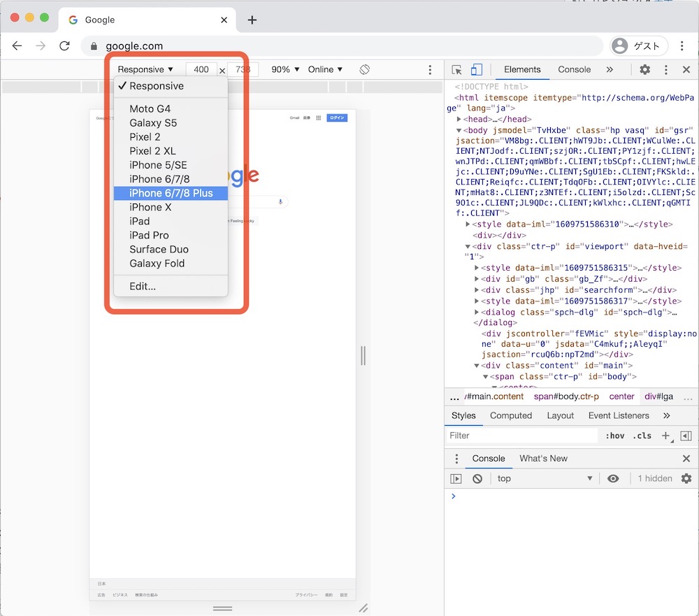The image size is (699, 616).
Task: Collapse the body element node
Action: 459,130
